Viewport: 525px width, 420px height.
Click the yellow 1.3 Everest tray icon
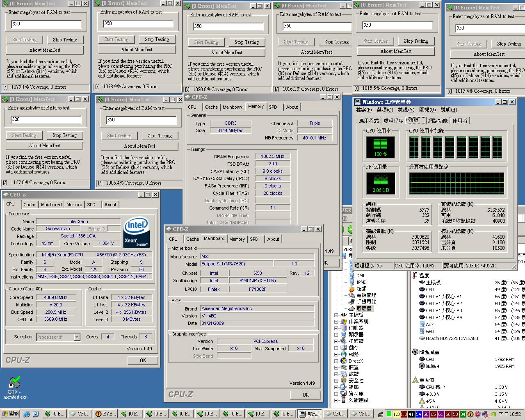tap(396, 414)
